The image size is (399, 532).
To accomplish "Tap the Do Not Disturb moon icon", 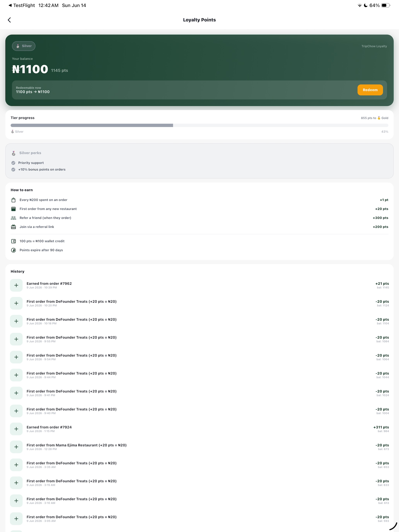I will pyautogui.click(x=366, y=5).
